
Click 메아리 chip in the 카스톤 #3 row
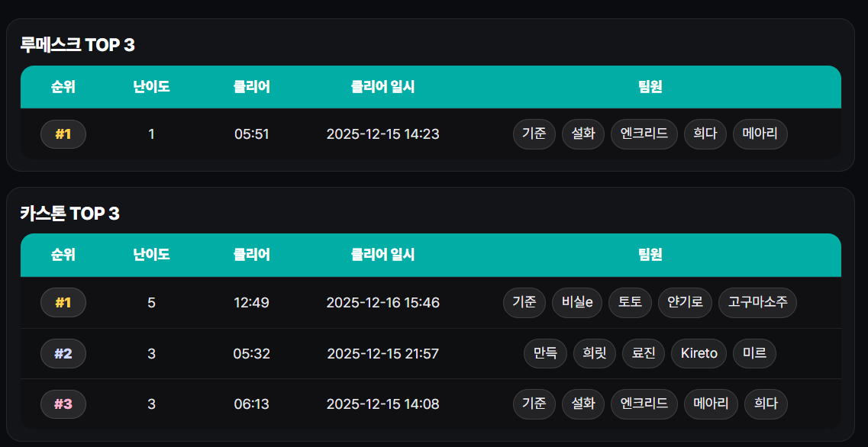(x=711, y=404)
